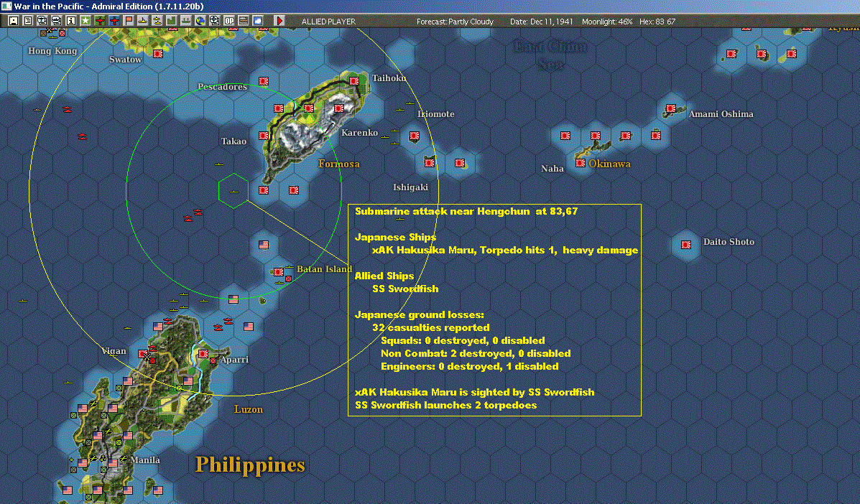Click the 'Vigan' map label
The image size is (860, 504).
[114, 350]
